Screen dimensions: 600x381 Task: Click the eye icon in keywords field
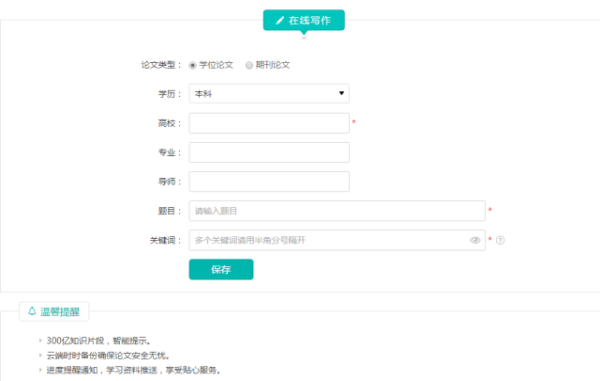(x=475, y=240)
